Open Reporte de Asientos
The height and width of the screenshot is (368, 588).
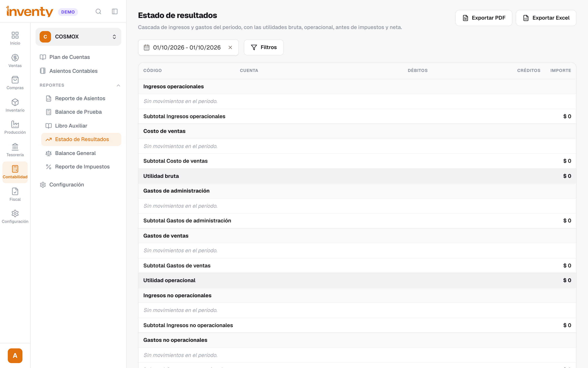click(81, 98)
